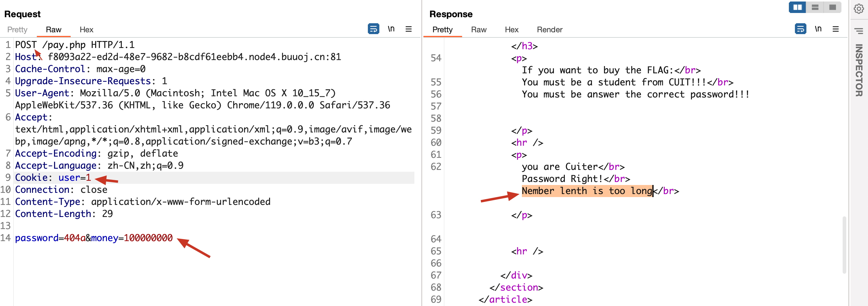Click the Response pane vertical scrollbar

click(x=844, y=245)
